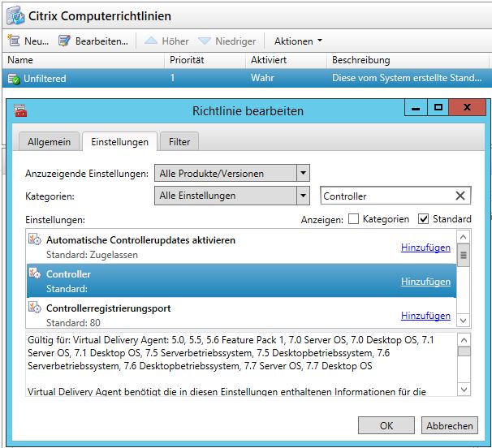
Task: Click the Bearbeiten edit icon in toolbar
Action: [x=65, y=41]
